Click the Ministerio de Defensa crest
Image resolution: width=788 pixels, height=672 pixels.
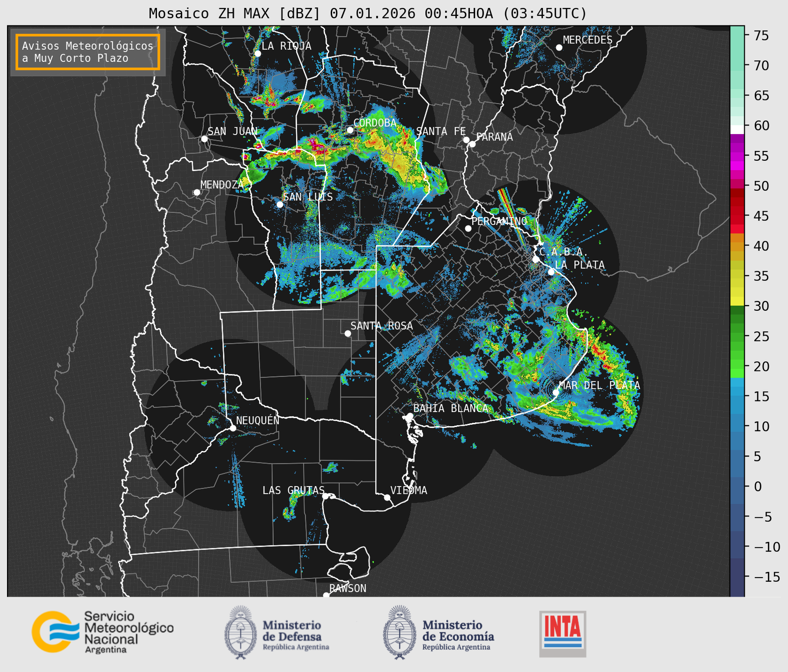[241, 632]
